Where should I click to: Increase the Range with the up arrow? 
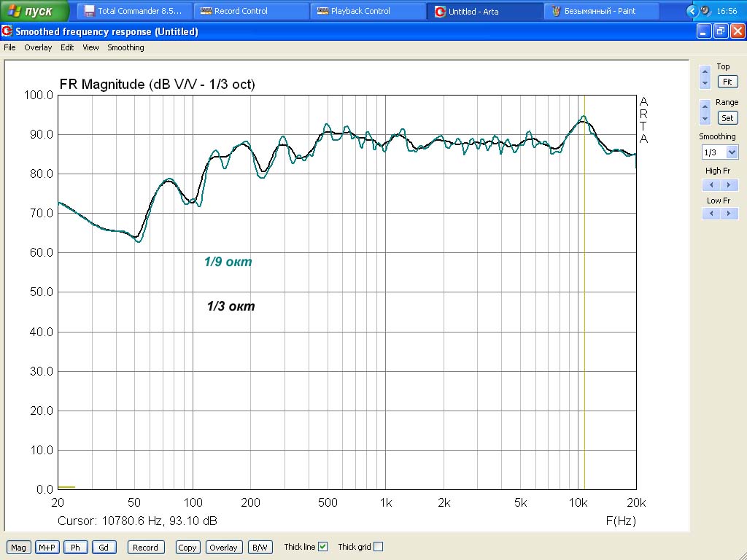point(705,106)
